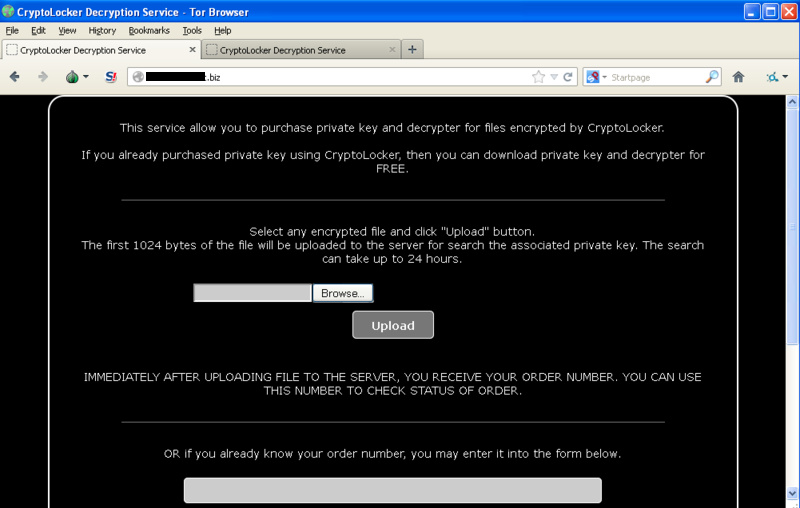The width and height of the screenshot is (800, 508).
Task: Click the scrollbar down arrow
Action: 792,493
